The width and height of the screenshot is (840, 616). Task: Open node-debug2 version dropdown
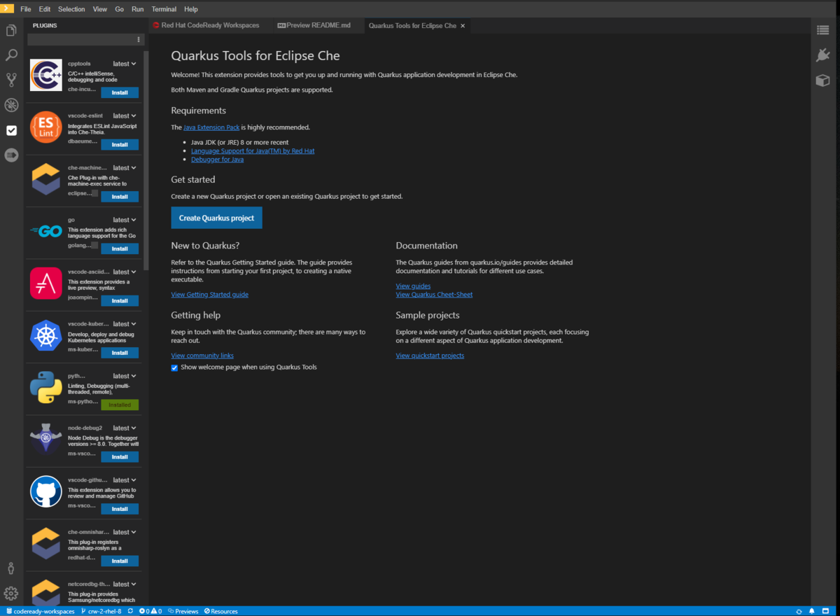(125, 428)
